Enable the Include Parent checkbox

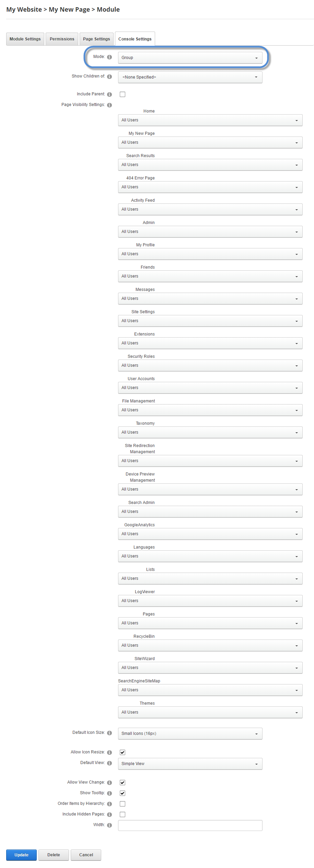(123, 94)
